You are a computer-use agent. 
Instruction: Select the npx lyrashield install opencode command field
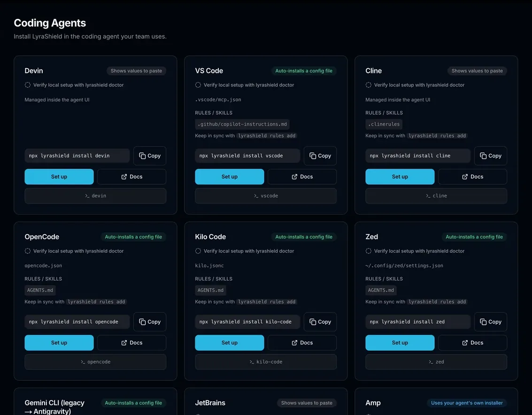coord(77,321)
